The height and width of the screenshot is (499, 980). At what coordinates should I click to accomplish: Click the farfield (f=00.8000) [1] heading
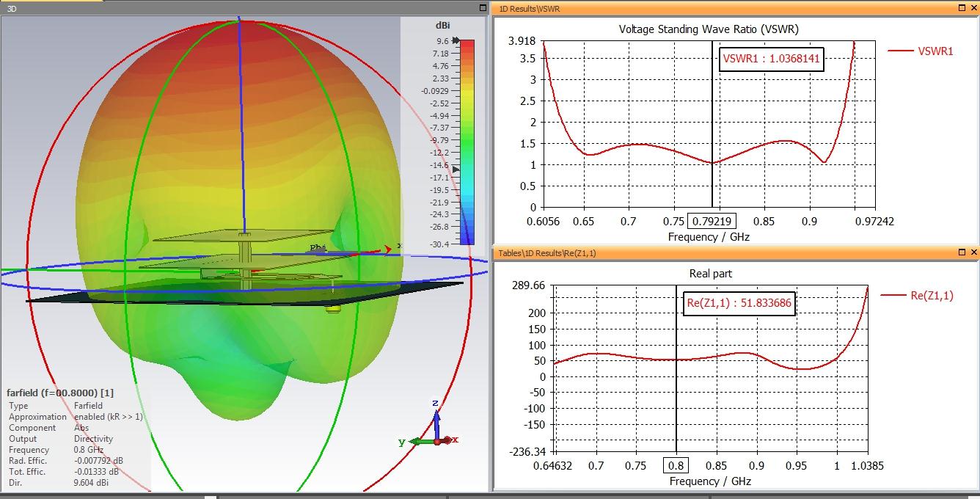pos(60,393)
